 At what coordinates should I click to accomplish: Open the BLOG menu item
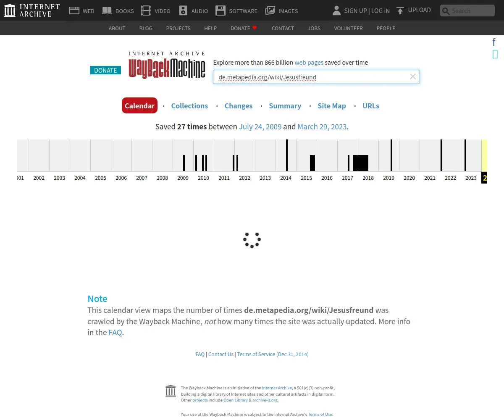point(146,28)
